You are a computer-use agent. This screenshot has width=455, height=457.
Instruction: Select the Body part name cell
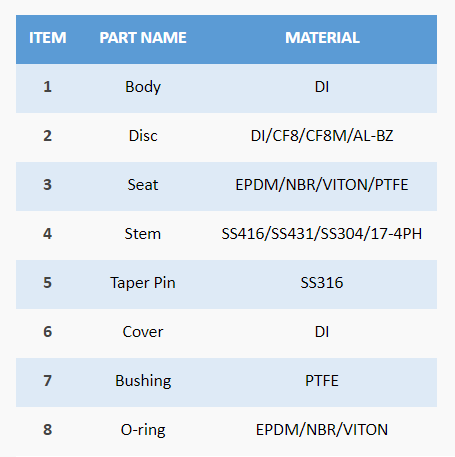pyautogui.click(x=143, y=87)
